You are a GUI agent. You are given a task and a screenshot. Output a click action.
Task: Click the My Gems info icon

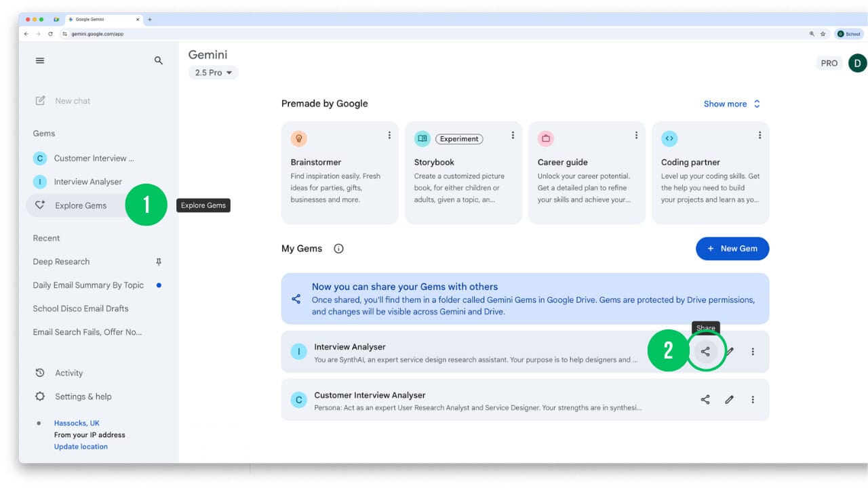coord(339,249)
